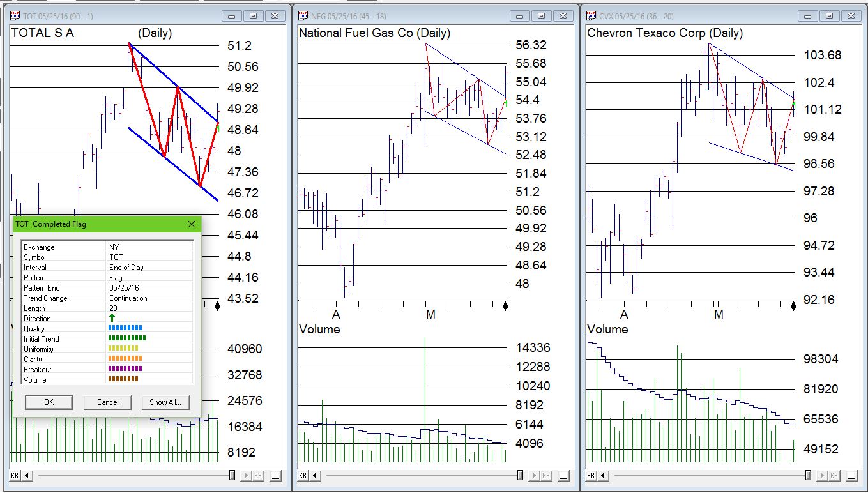Click the 103.68 price label on CVX chart
Image resolution: width=868 pixels, height=493 pixels.
coord(823,55)
